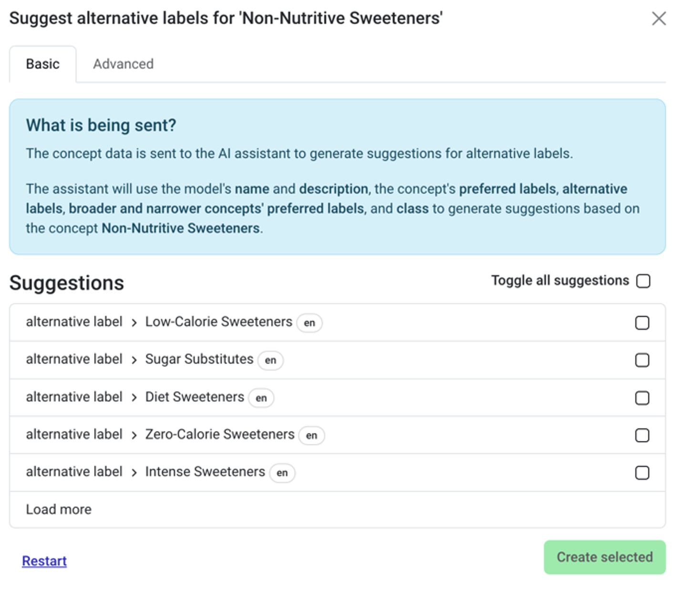Image resolution: width=682 pixels, height=616 pixels.
Task: Check the Low-Calorie Sweeteners suggestion
Action: tap(642, 323)
